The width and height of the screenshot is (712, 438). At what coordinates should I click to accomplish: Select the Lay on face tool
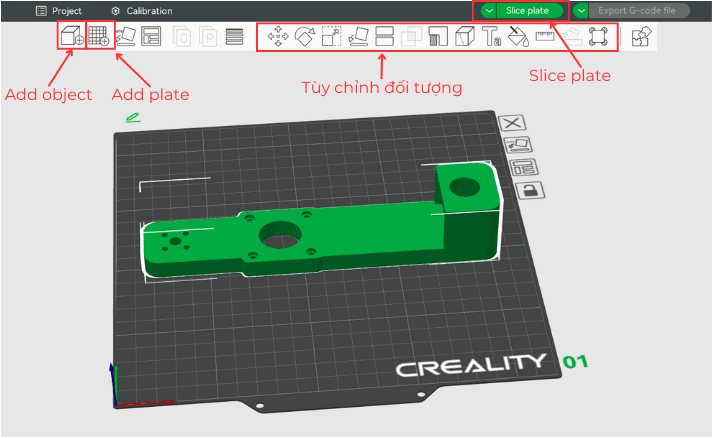coord(358,38)
